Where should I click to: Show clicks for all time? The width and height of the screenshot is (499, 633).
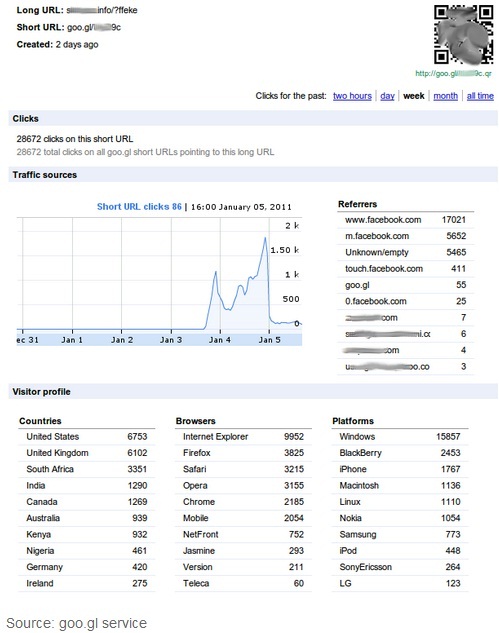point(480,96)
